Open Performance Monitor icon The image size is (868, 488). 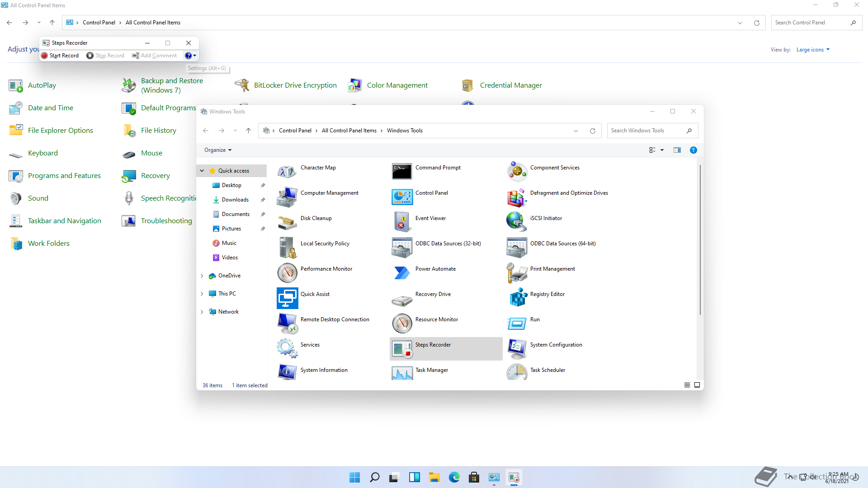[287, 273]
